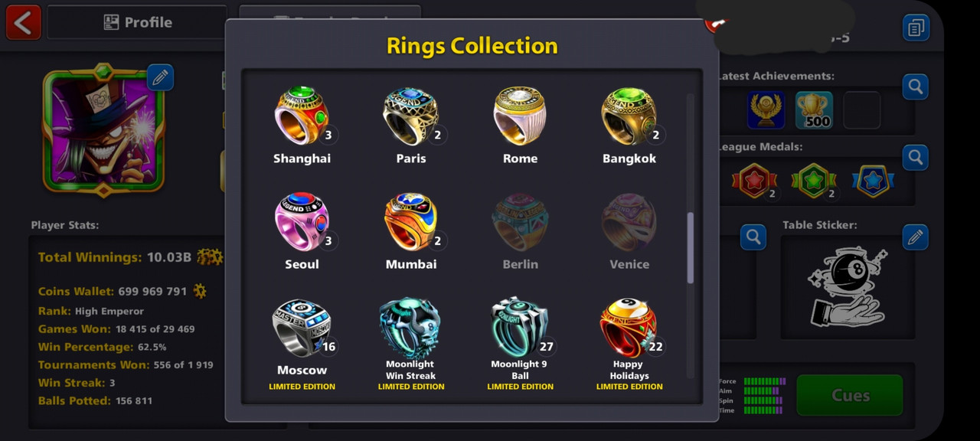Tap the red back arrow button

point(23,22)
